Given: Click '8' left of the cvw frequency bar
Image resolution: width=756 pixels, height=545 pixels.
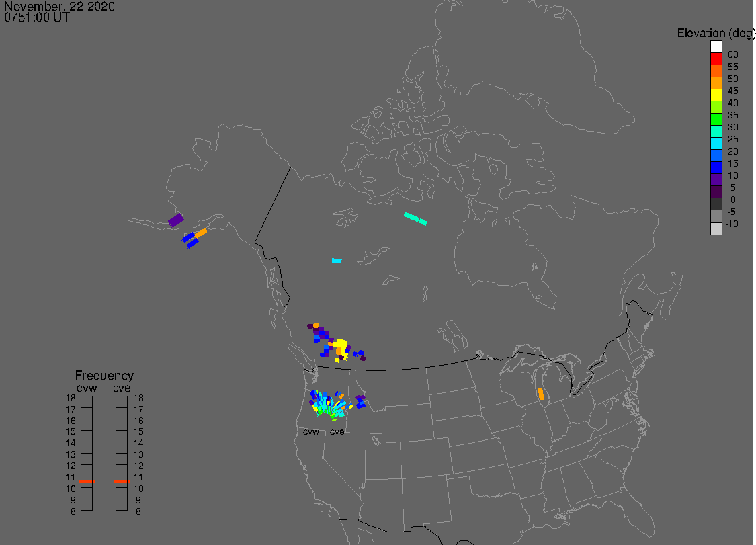Looking at the screenshot, I should [x=73, y=511].
